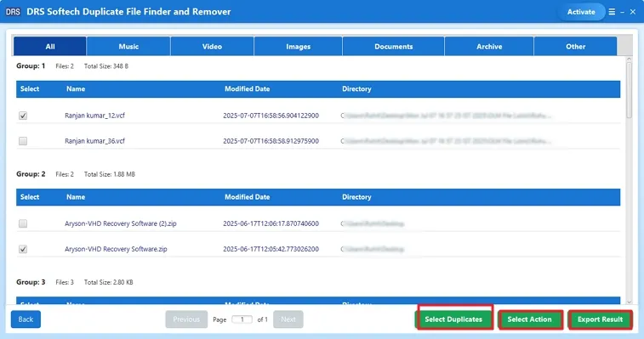
Task: Click the Activate button
Action: 581,12
